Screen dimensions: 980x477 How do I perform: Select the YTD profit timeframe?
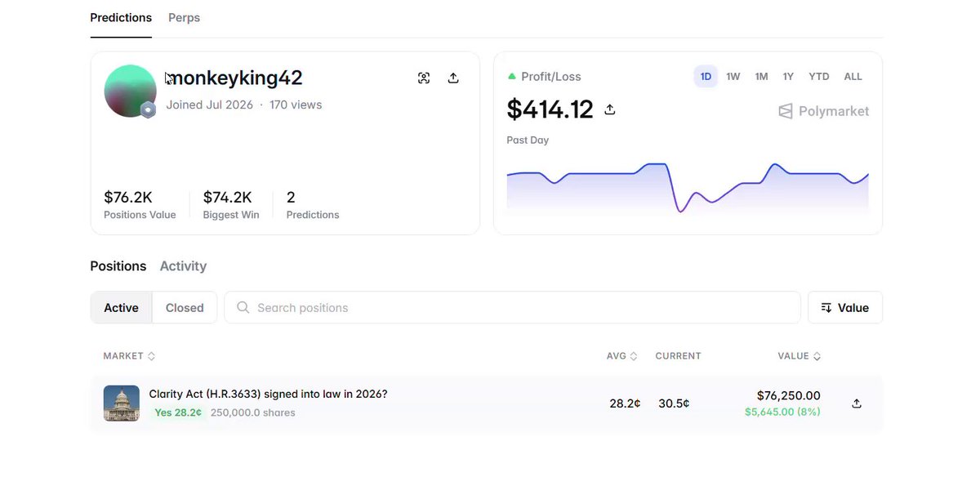coord(819,77)
